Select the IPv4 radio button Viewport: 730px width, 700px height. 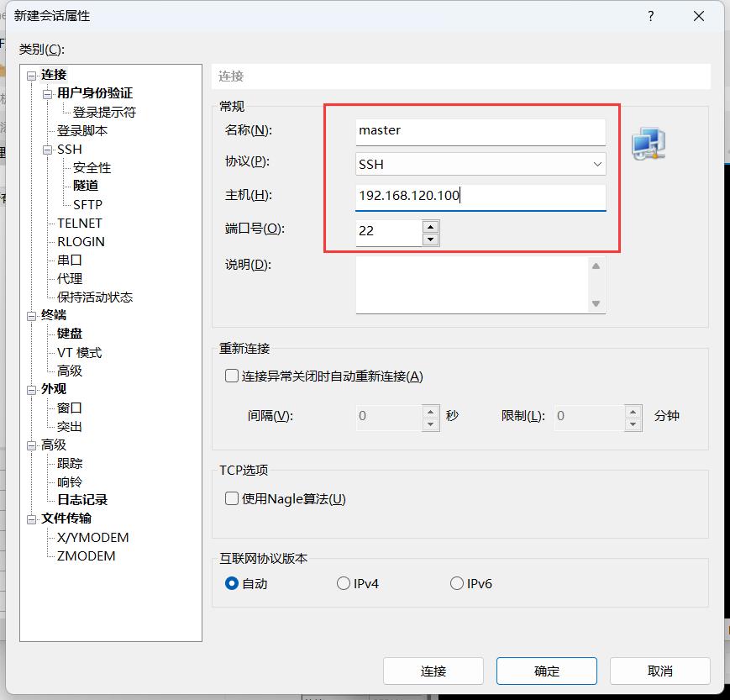[343, 583]
